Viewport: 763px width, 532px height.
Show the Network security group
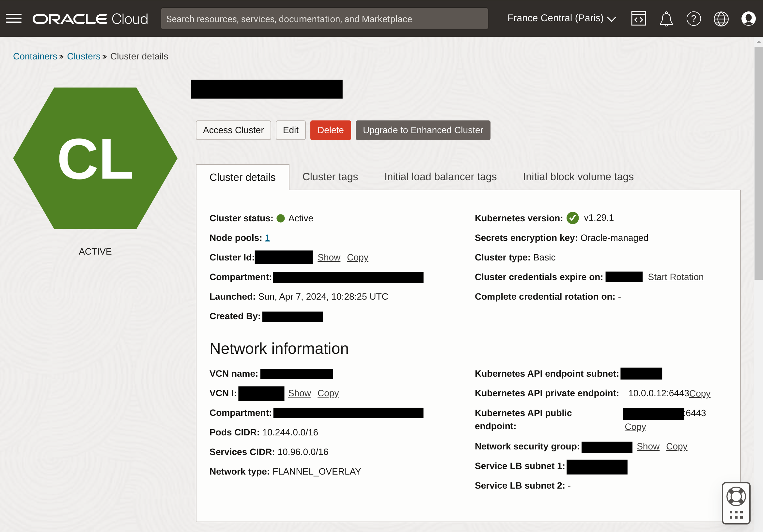pyautogui.click(x=648, y=446)
